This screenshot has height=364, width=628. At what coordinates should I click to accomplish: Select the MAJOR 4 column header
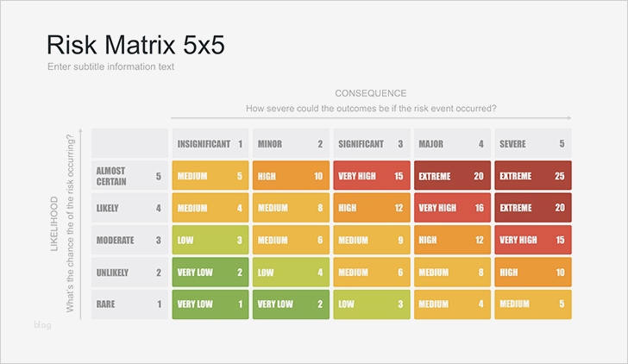(x=451, y=144)
